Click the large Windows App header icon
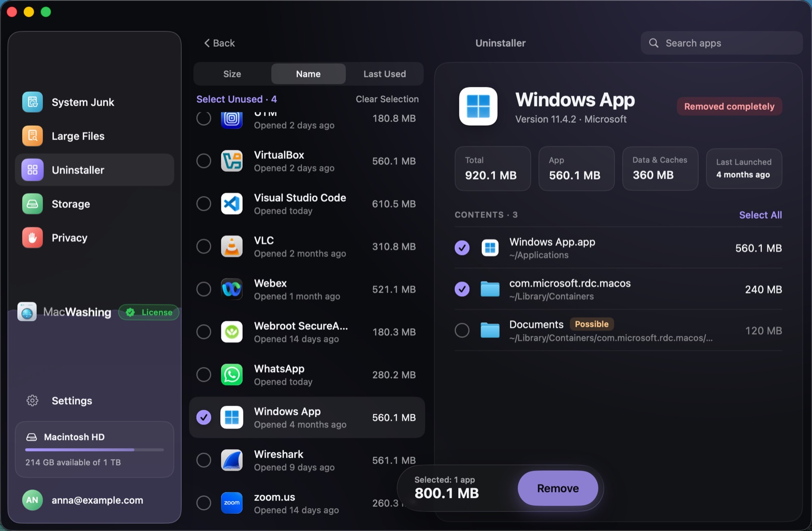Viewport: 812px width, 531px height. (x=478, y=106)
